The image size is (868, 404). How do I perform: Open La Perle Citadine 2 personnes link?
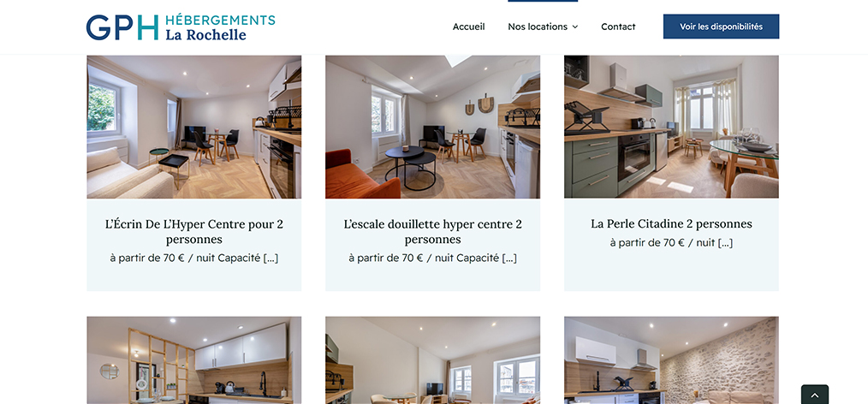point(671,223)
